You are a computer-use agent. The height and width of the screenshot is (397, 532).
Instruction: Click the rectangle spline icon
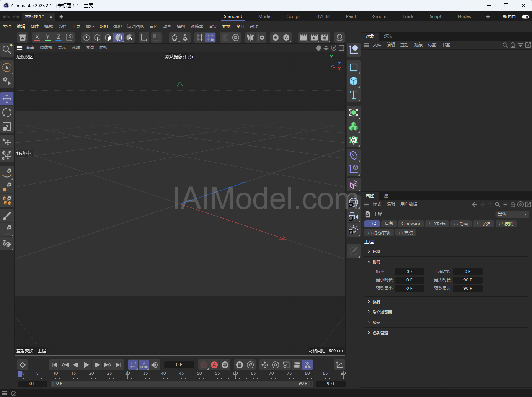354,67
